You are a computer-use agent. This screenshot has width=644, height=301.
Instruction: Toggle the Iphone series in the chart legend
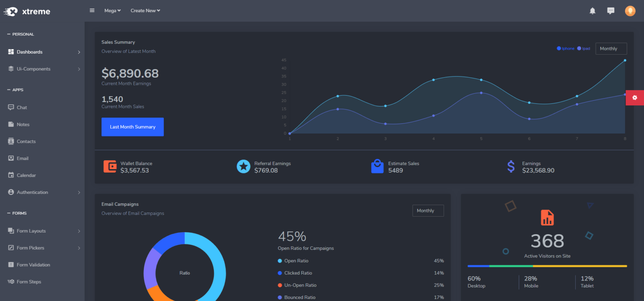[565, 48]
